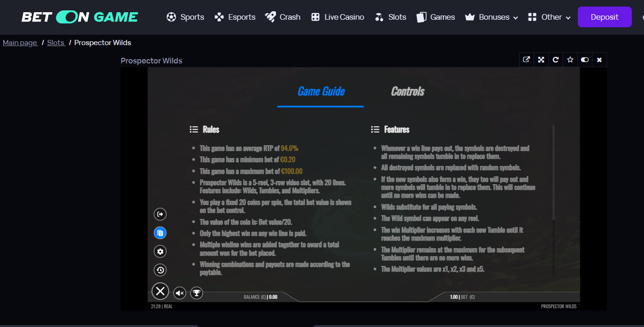
Task: Expand the Bonuses dropdown
Action: pos(491,17)
